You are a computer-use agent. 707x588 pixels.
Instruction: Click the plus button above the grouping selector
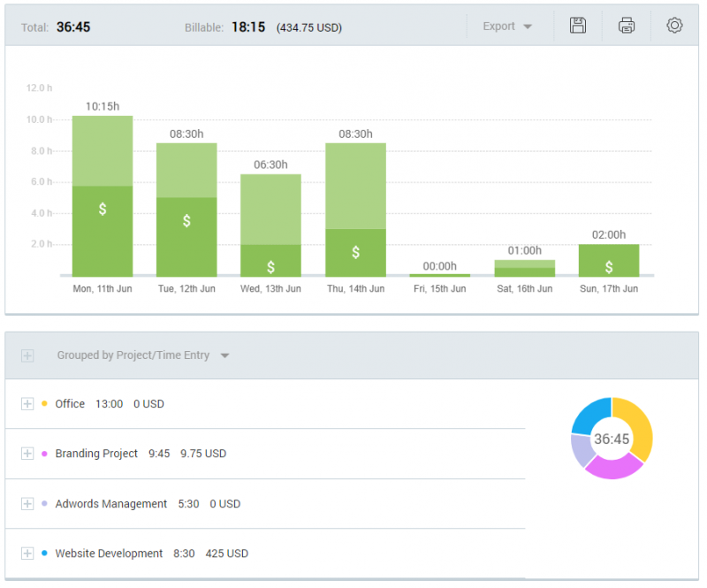(x=27, y=355)
